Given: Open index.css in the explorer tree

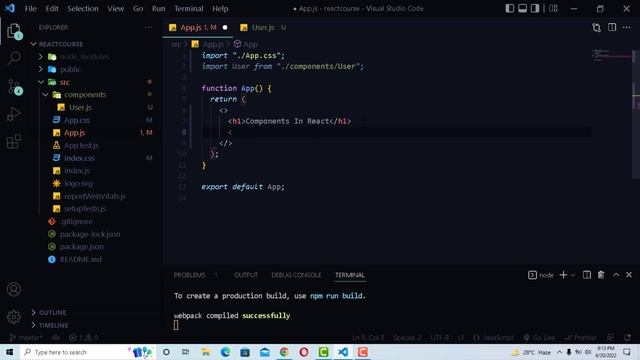Looking at the screenshot, I should point(79,158).
